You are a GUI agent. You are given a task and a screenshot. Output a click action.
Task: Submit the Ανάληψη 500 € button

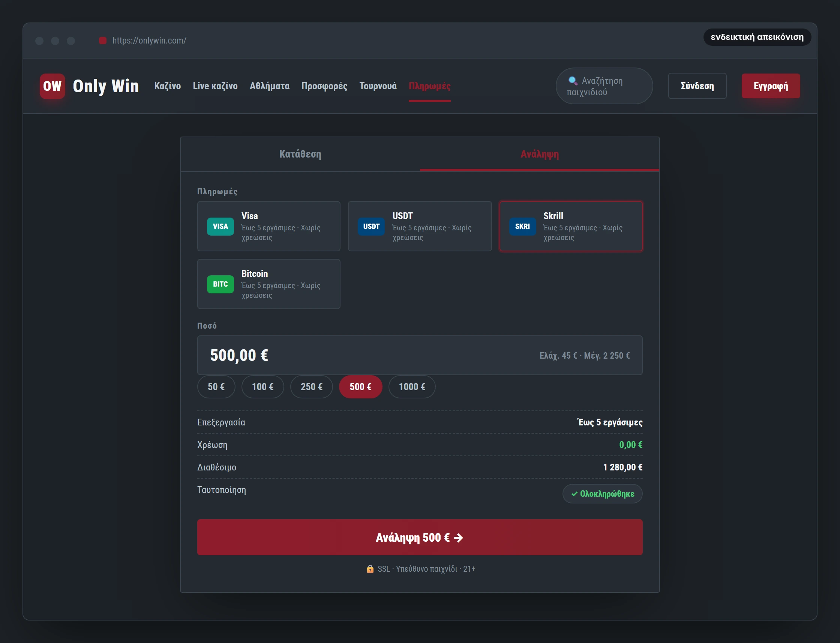[420, 537]
